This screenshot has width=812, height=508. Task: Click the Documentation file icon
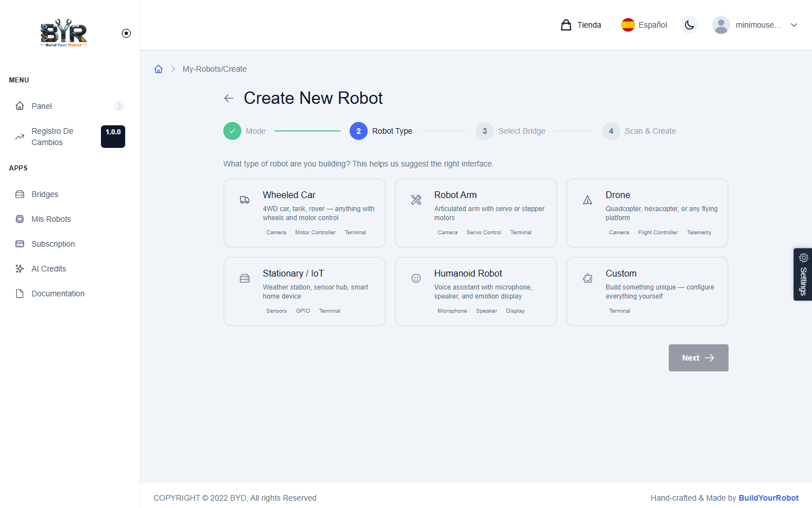pyautogui.click(x=20, y=294)
